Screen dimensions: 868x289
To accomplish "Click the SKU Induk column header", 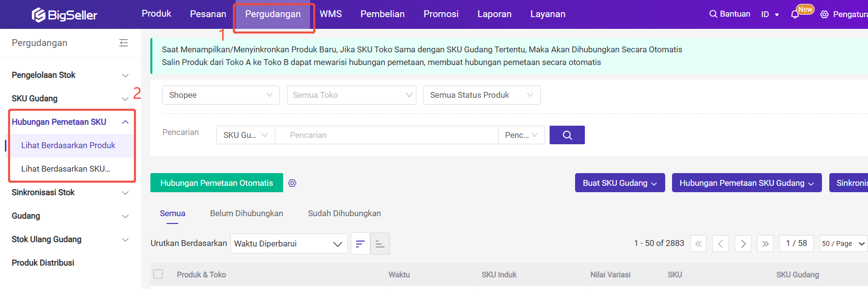I will (499, 275).
